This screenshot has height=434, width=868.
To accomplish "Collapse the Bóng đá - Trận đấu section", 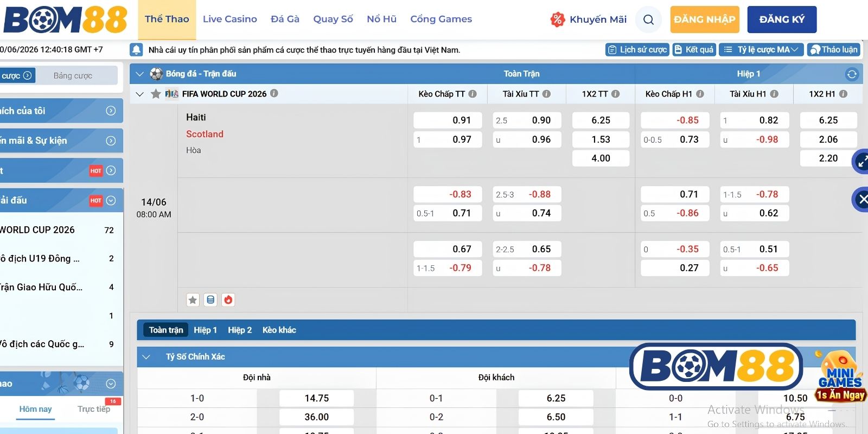I will [x=139, y=74].
